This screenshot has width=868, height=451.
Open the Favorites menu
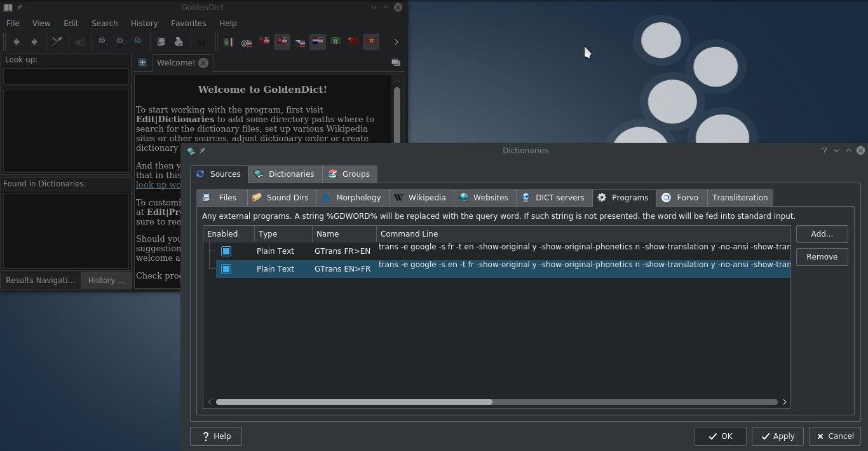188,23
